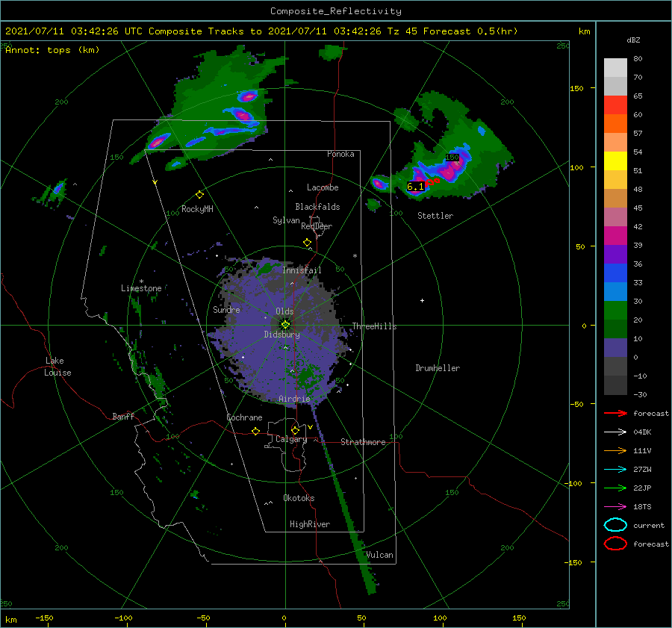Image resolution: width=672 pixels, height=628 pixels.
Task: Click the 6.1 storm tops annotation
Action: [415, 187]
